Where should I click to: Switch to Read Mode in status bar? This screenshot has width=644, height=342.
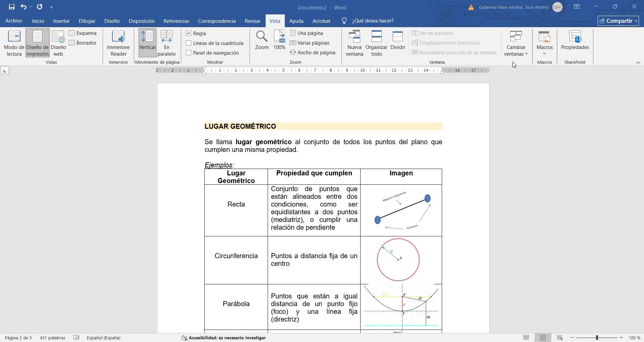tap(526, 338)
